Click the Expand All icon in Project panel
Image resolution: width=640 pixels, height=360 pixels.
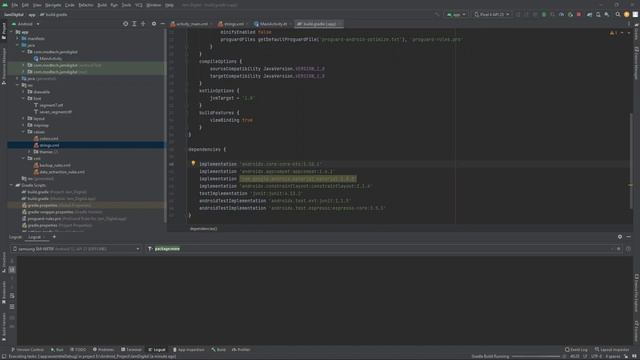click(x=134, y=24)
